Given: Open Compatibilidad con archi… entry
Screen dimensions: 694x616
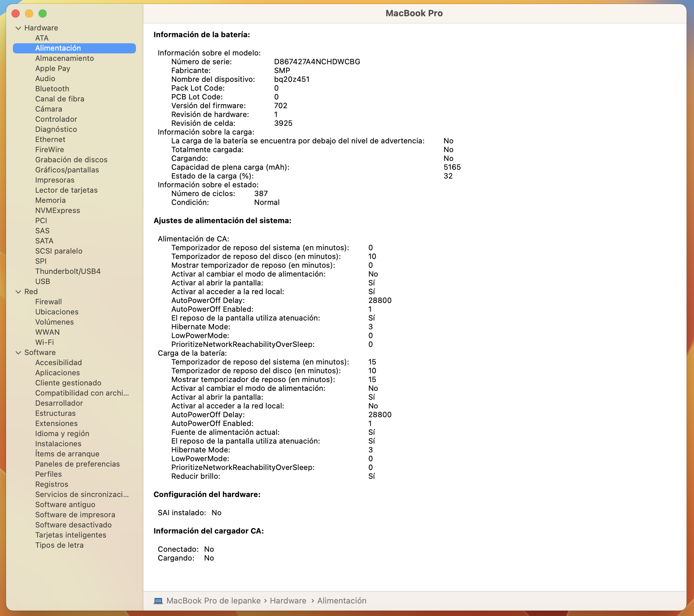Looking at the screenshot, I should pos(82,393).
